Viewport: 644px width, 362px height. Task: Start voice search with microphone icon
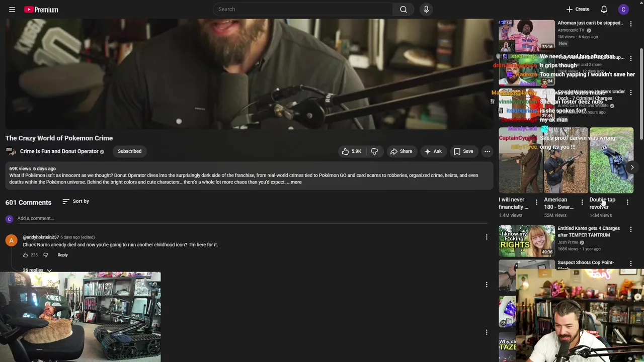coord(426,9)
